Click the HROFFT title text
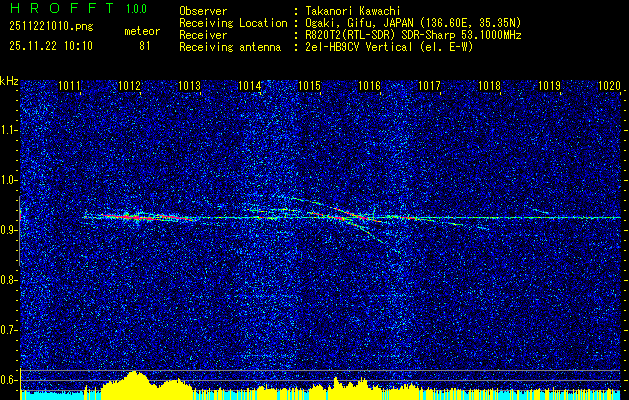 [62, 8]
